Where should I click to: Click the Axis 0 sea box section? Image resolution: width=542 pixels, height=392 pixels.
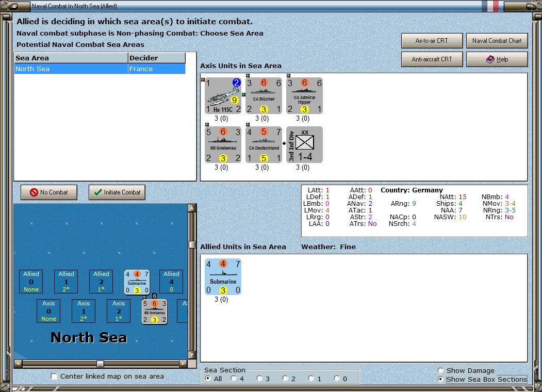pyautogui.click(x=48, y=311)
